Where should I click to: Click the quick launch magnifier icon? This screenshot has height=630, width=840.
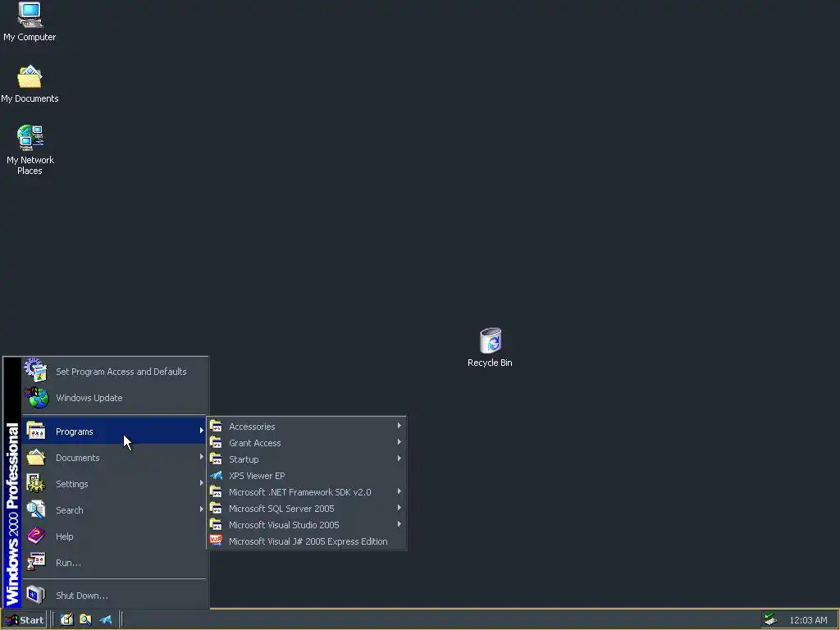[x=85, y=619]
